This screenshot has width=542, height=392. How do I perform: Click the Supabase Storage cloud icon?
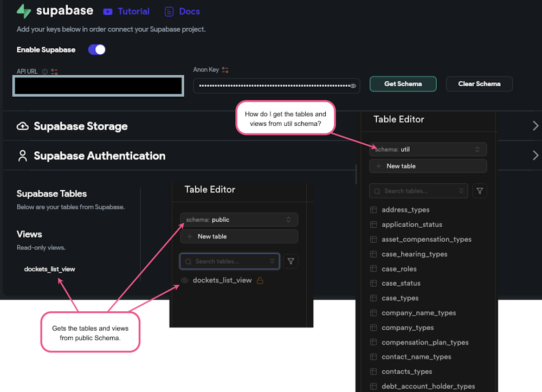coord(22,126)
